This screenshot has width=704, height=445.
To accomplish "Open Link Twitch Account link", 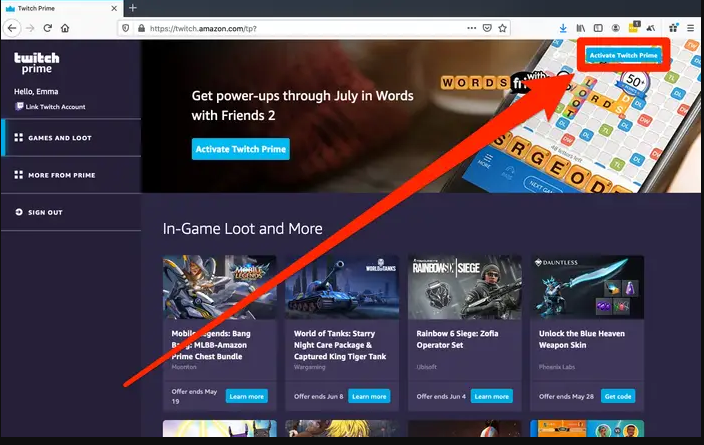I will tap(55, 107).
